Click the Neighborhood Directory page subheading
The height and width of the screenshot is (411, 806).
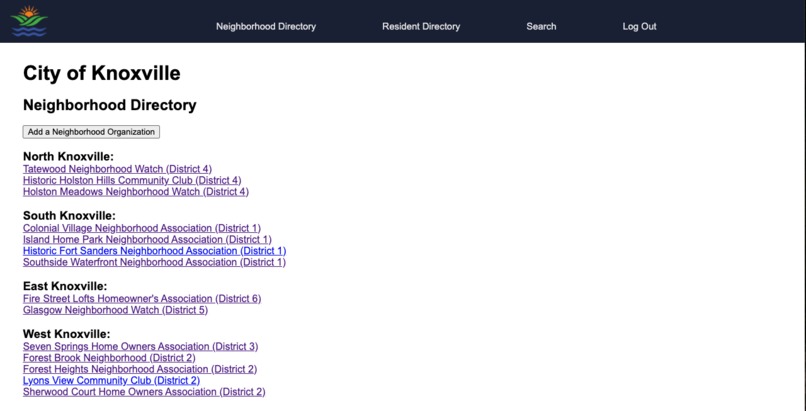[109, 105]
